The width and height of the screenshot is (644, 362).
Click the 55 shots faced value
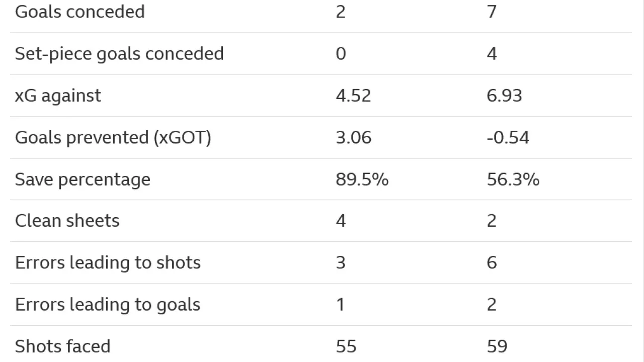click(x=346, y=346)
